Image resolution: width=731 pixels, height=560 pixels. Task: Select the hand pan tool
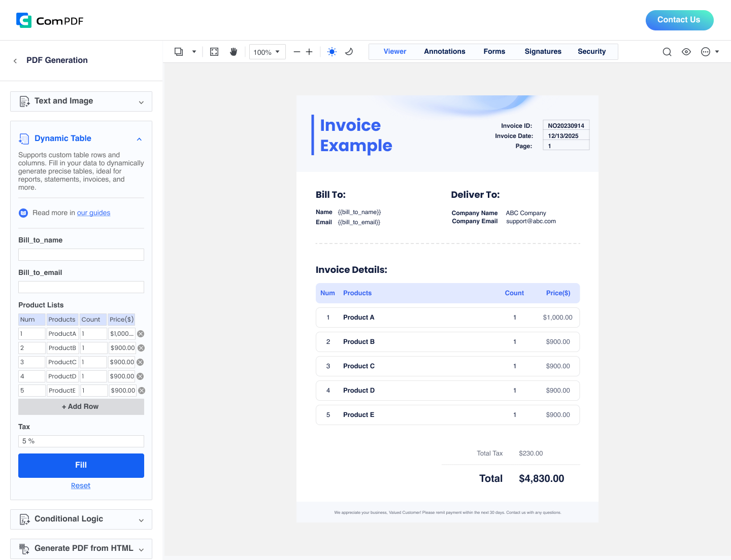(234, 52)
